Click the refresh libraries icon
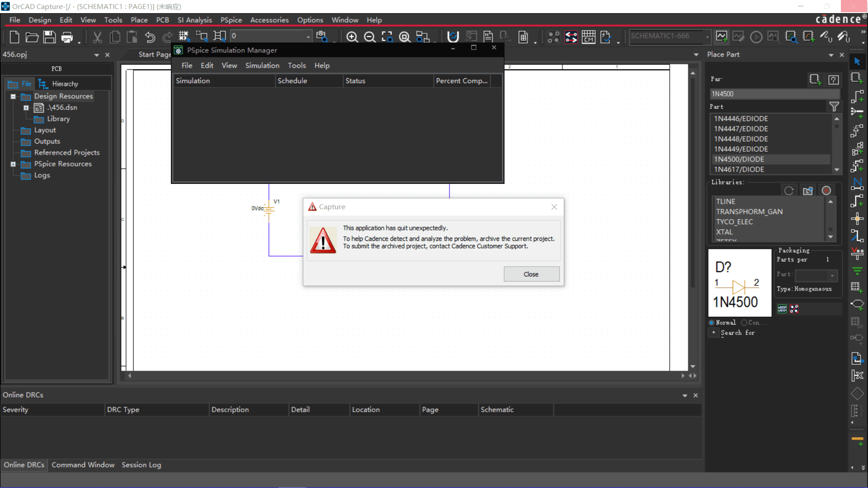This screenshot has width=868, height=488. [789, 191]
